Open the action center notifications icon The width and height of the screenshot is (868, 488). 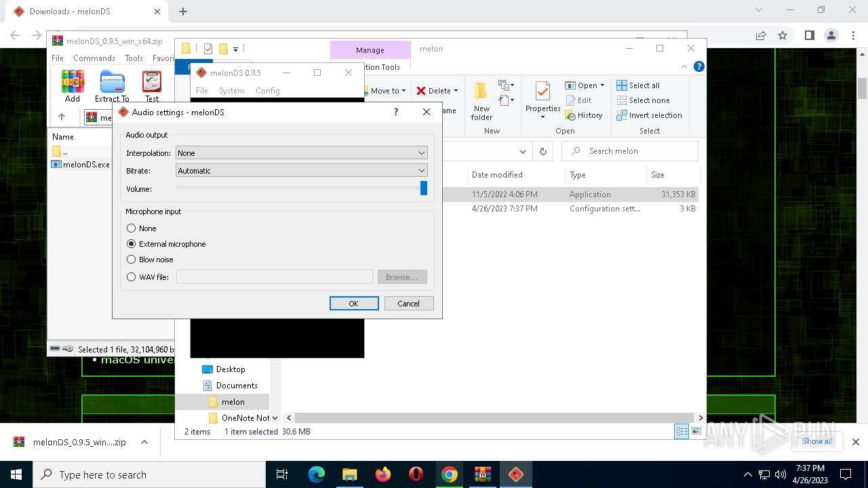(x=846, y=474)
